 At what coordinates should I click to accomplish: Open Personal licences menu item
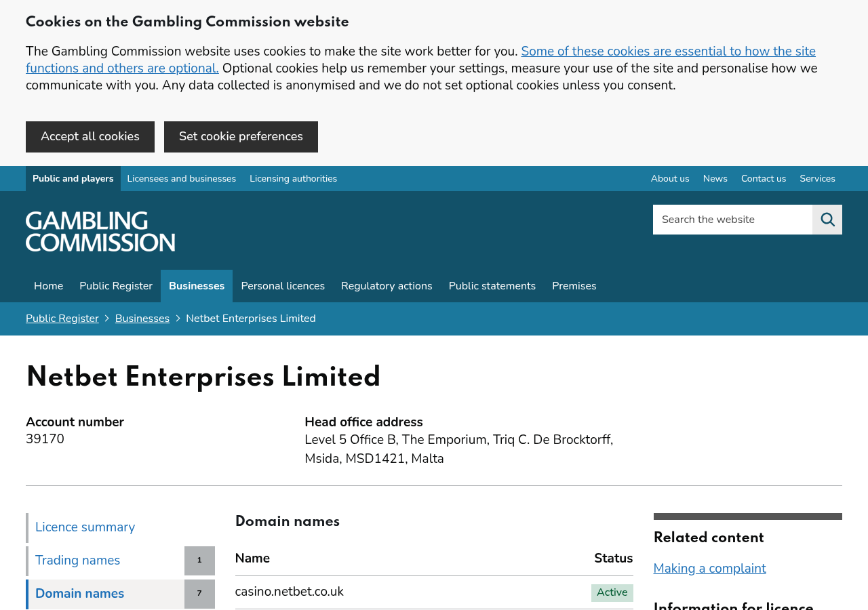pos(283,286)
